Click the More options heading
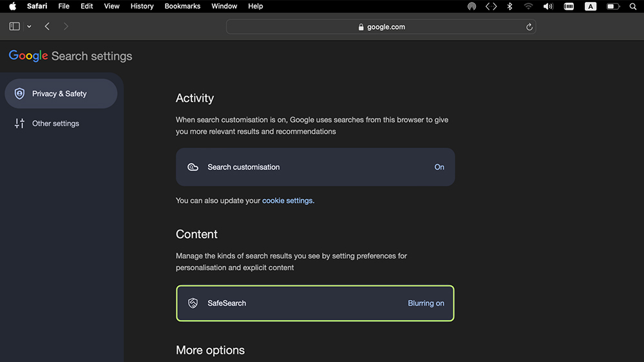The width and height of the screenshot is (644, 362). click(211, 350)
